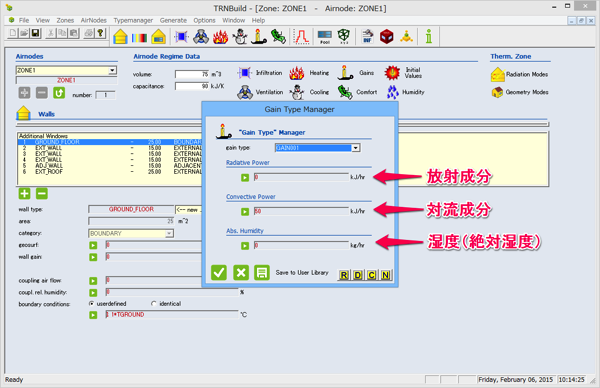The width and height of the screenshot is (600, 388).
Task: Confirm with the green checkmark button
Action: pos(219,273)
